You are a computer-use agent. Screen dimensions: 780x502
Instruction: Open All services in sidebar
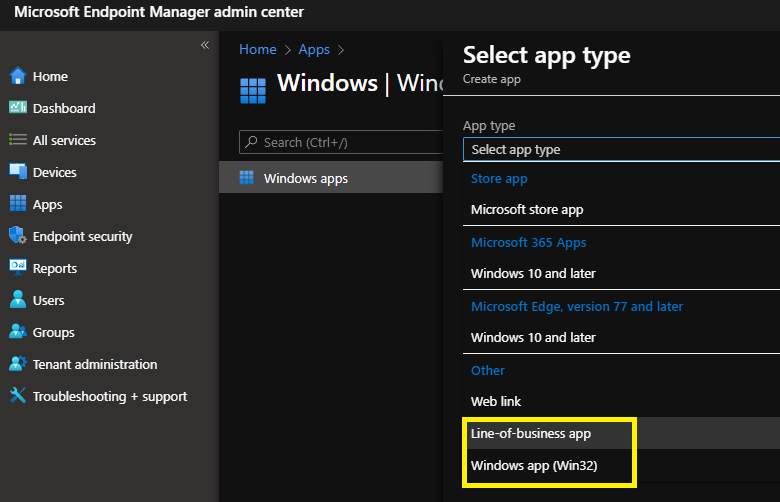[x=64, y=140]
